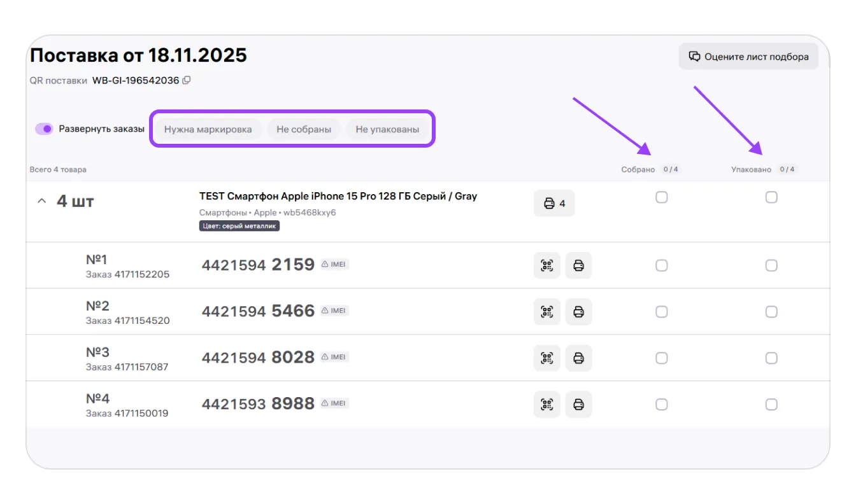Show QR code for order №2

pyautogui.click(x=546, y=312)
